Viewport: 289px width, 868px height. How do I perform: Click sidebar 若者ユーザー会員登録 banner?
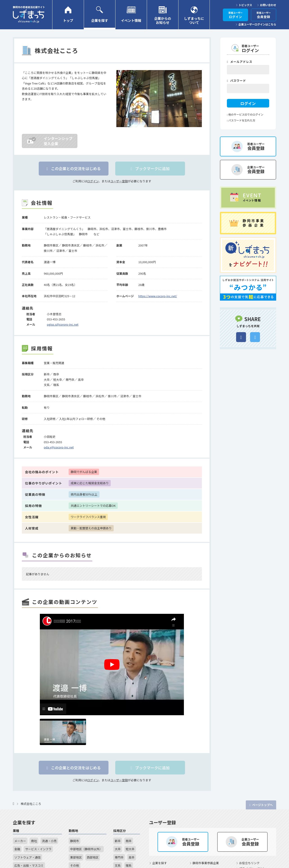point(248,146)
